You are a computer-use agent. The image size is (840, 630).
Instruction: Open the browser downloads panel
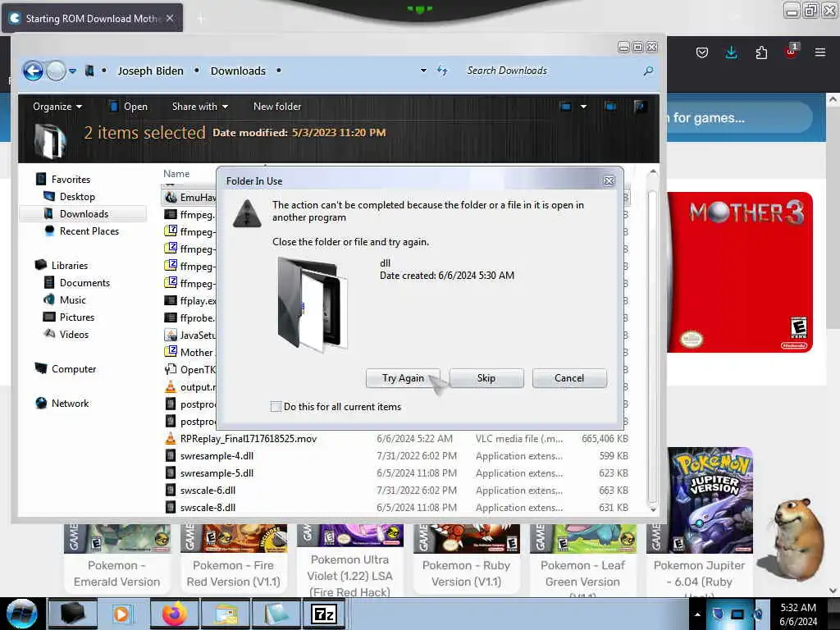pyautogui.click(x=731, y=52)
